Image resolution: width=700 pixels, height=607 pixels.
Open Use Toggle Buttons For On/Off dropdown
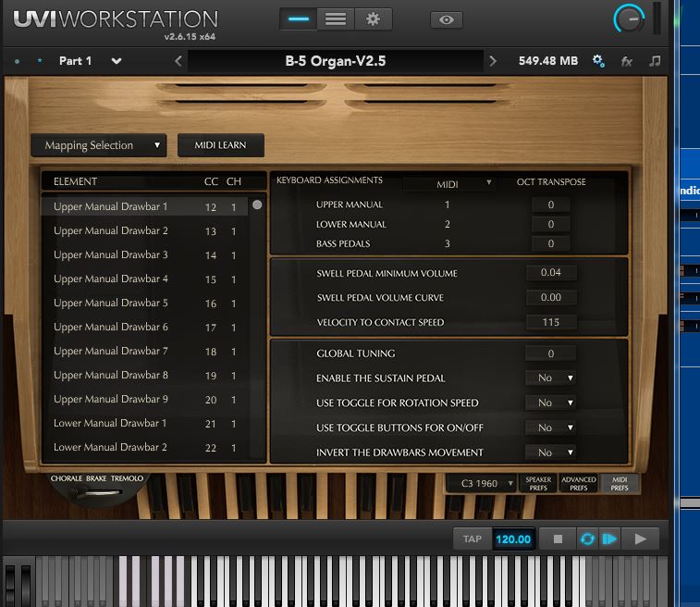point(550,427)
